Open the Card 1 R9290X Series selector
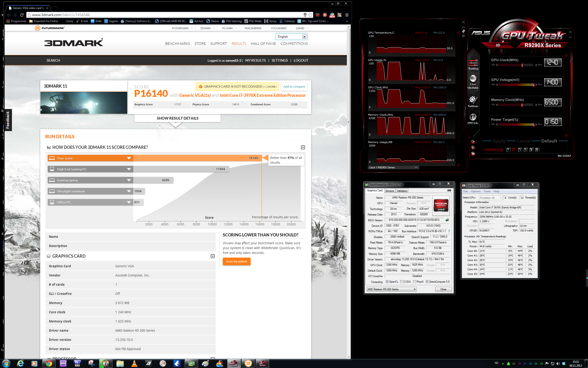The image size is (588, 368). [x=393, y=167]
